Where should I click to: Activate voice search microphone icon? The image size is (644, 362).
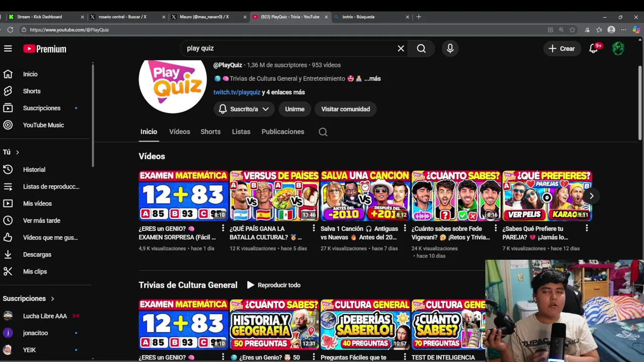coord(450,48)
